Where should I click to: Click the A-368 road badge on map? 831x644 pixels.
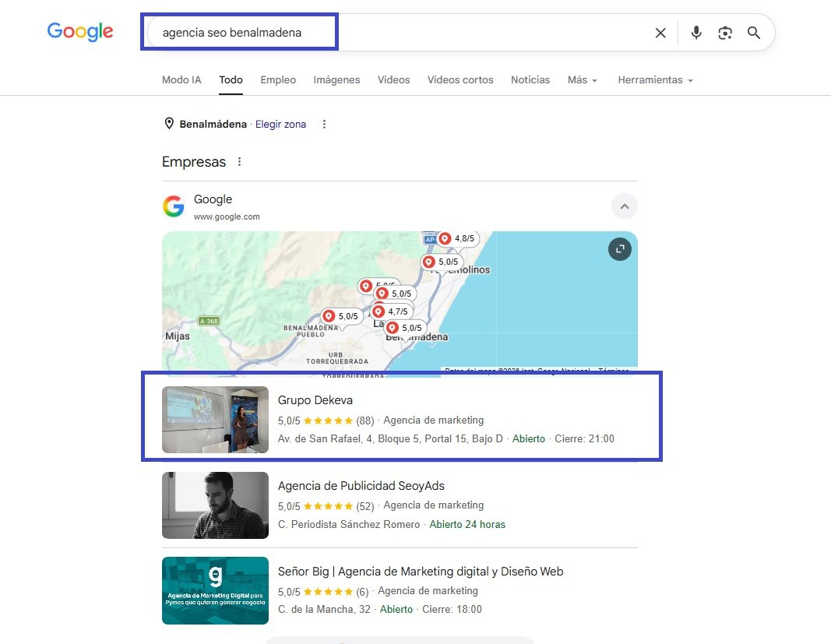point(209,321)
